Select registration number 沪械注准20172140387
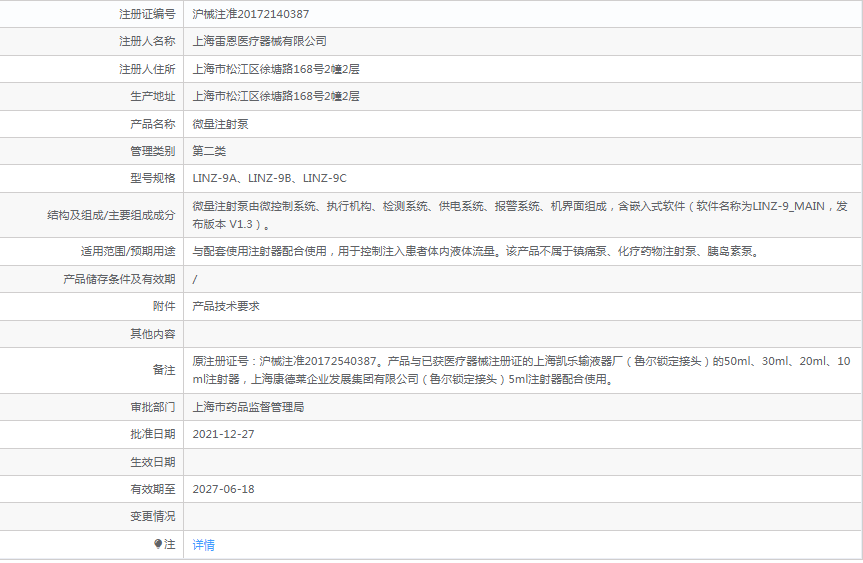The height and width of the screenshot is (563, 863). [x=250, y=14]
